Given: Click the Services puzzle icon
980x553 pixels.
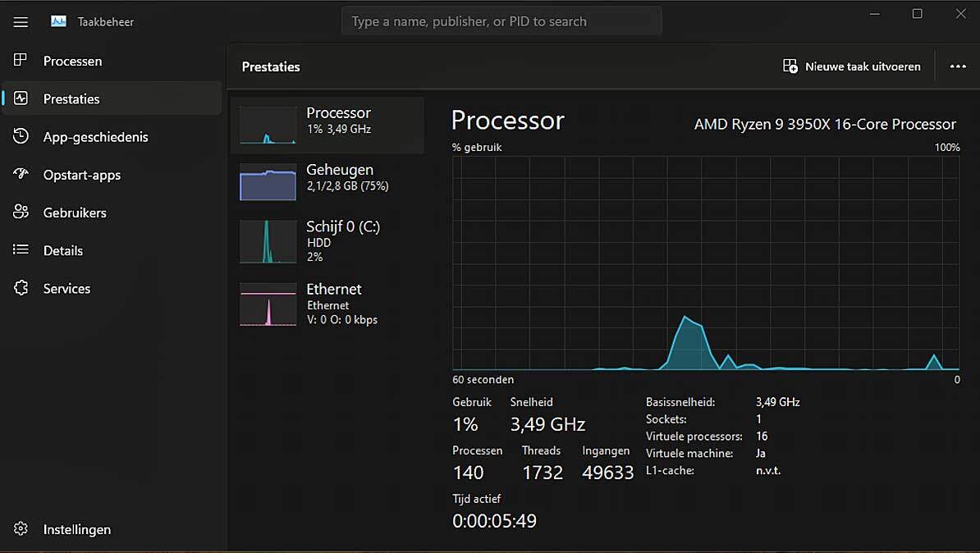Looking at the screenshot, I should (21, 288).
